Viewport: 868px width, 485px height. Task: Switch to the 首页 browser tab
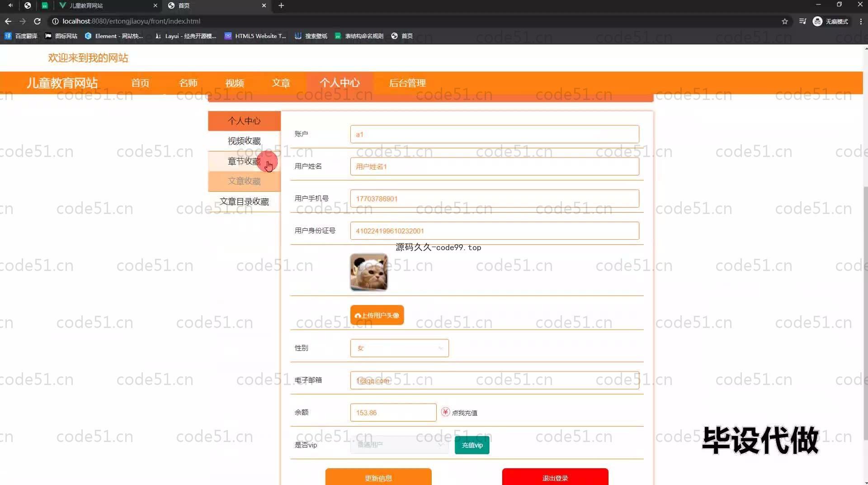(217, 5)
